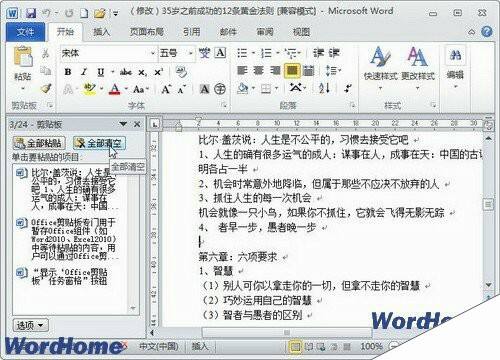Image resolution: width=500 pixels, height=360 pixels.
Task: Click the 全部清空 clear all button
Action: tap(99, 143)
